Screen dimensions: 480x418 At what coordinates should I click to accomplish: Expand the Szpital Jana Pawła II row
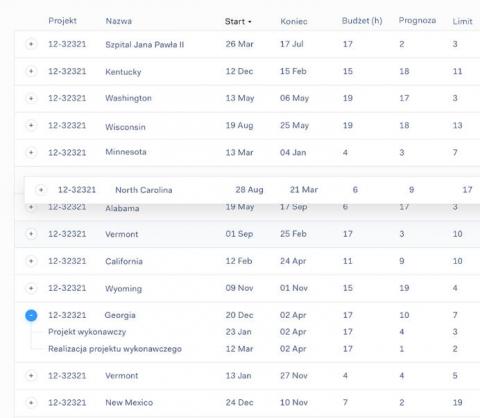[31, 44]
